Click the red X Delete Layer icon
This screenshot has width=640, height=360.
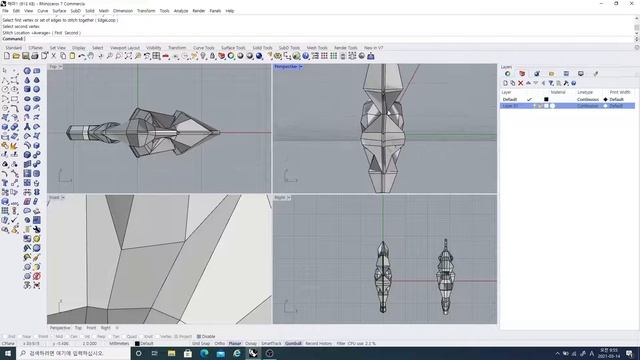[520, 83]
